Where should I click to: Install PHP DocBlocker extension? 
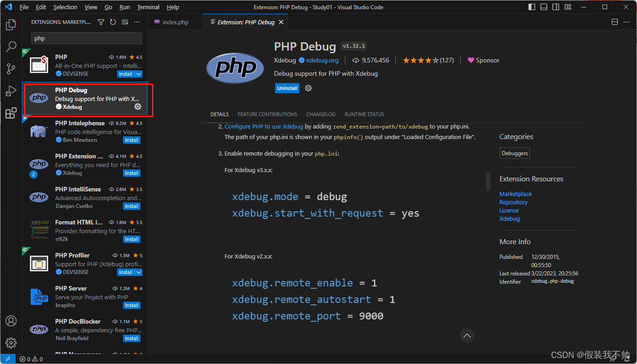click(x=132, y=338)
